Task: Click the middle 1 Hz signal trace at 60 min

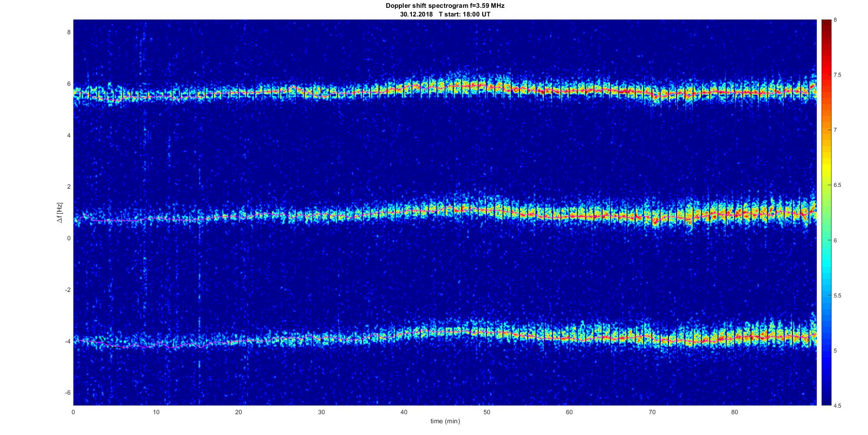Action: tap(569, 216)
